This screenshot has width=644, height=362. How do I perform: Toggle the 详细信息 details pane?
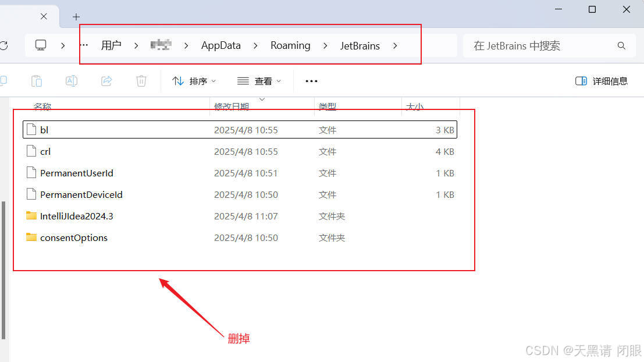(602, 81)
